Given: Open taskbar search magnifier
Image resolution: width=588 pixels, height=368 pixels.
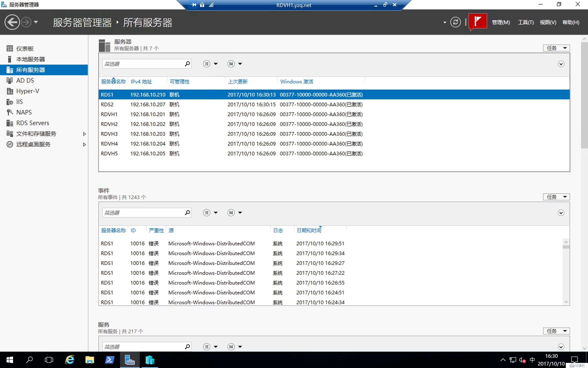Looking at the screenshot, I should click(x=29, y=360).
